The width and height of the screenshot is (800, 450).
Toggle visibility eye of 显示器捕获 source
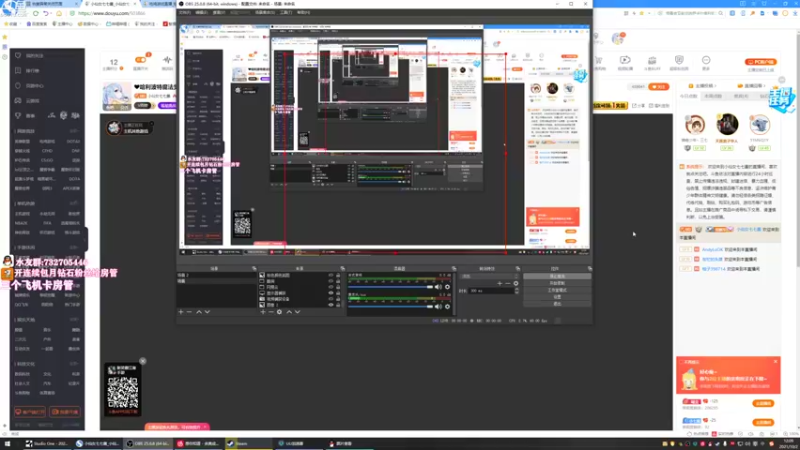[331, 293]
